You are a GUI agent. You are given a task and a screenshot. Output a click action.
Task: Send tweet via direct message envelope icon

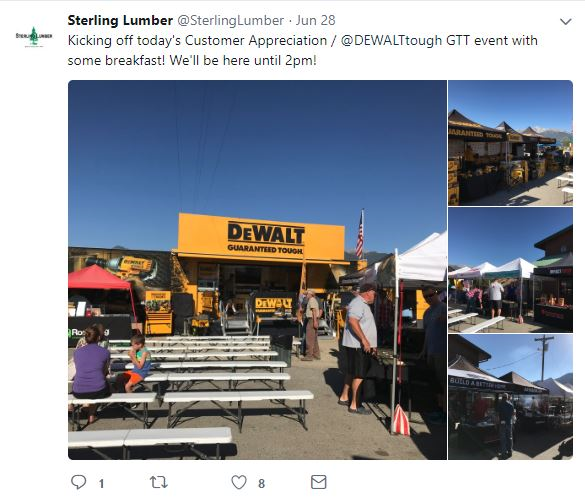point(319,482)
